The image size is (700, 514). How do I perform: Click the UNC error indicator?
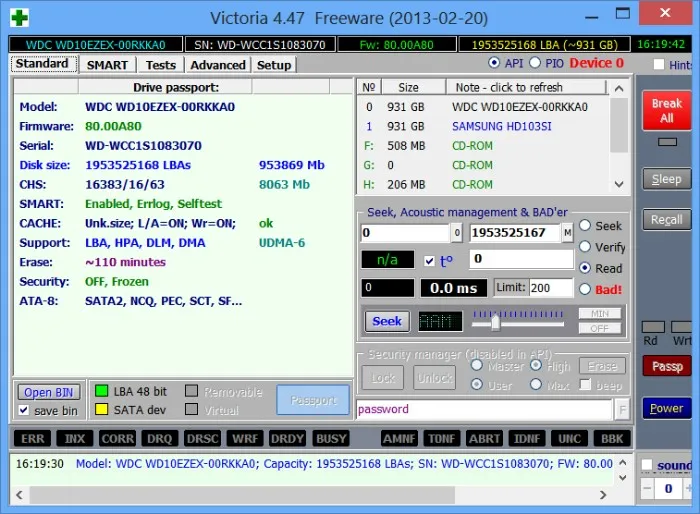tap(569, 439)
